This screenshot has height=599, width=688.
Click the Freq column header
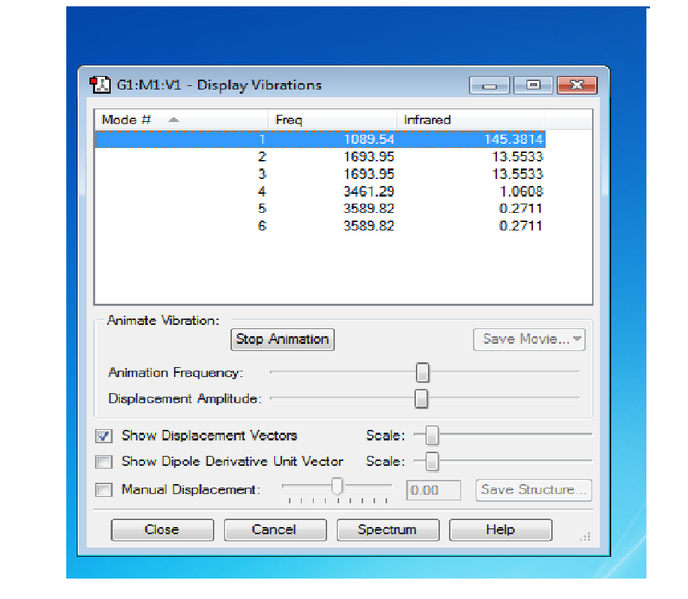[332, 120]
